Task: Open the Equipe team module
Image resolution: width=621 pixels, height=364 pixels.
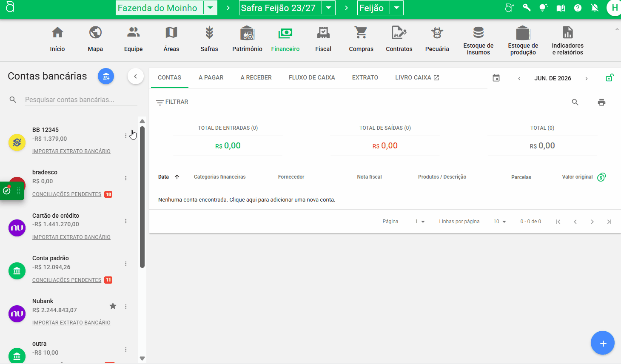Action: (x=133, y=39)
